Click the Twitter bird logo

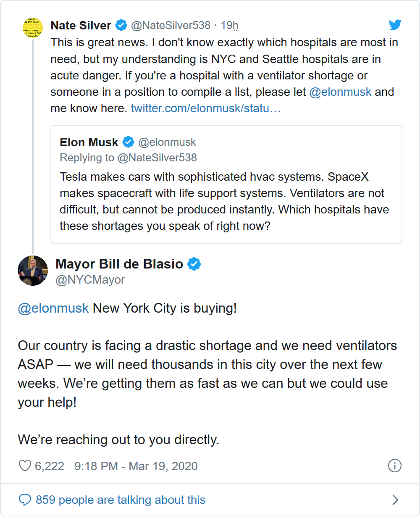point(395,25)
